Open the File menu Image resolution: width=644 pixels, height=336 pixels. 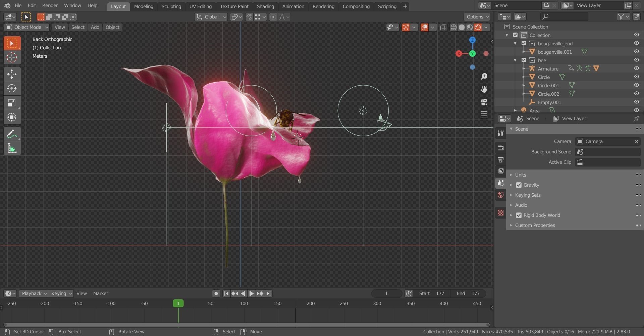click(18, 5)
